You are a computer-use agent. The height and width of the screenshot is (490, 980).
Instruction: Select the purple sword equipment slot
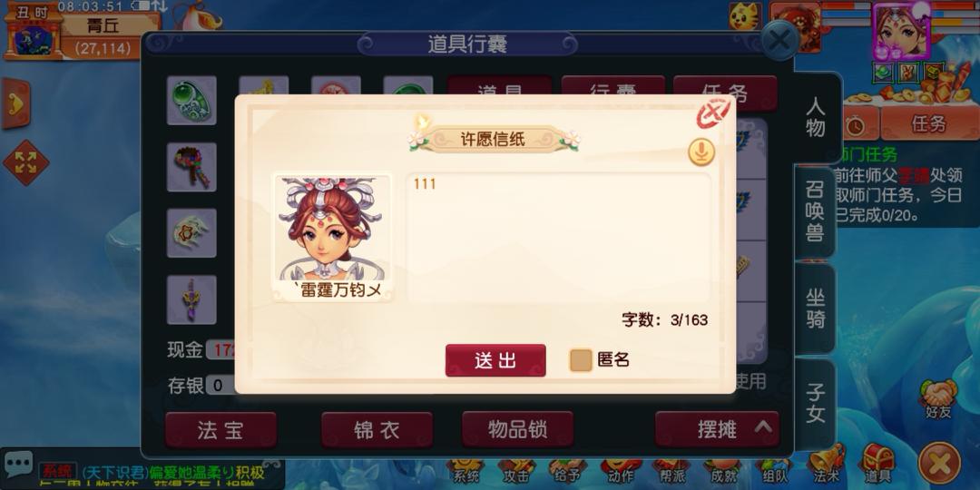(x=191, y=299)
